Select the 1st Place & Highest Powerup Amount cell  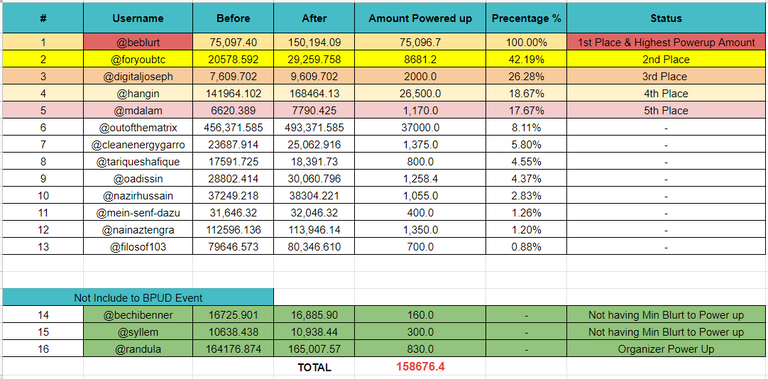[666, 43]
